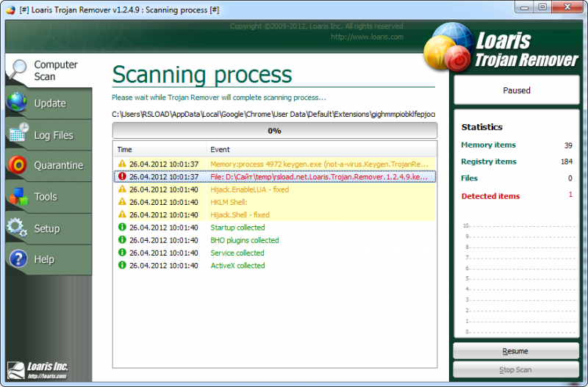
Task: Minimize the Loaris Trojan Remover window
Action: click(x=524, y=7)
